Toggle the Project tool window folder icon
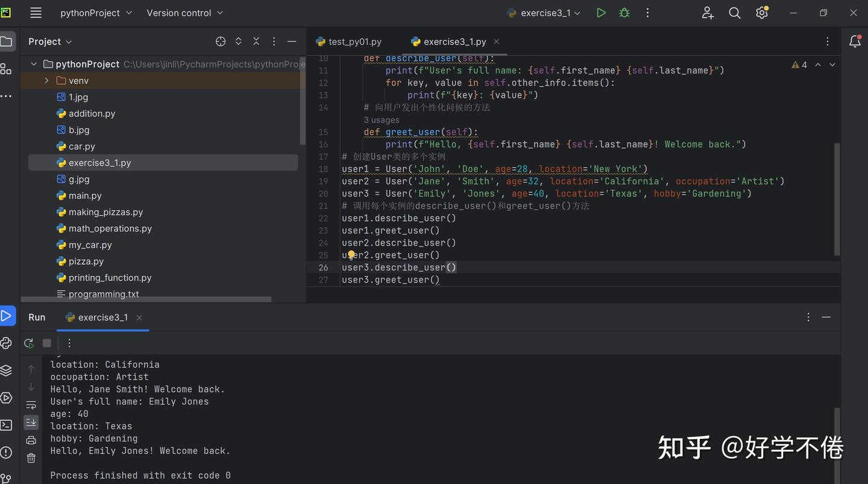 click(6, 41)
